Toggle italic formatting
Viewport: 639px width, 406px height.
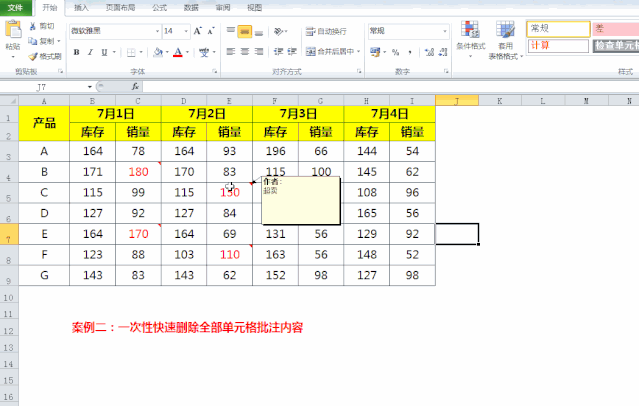click(x=90, y=52)
